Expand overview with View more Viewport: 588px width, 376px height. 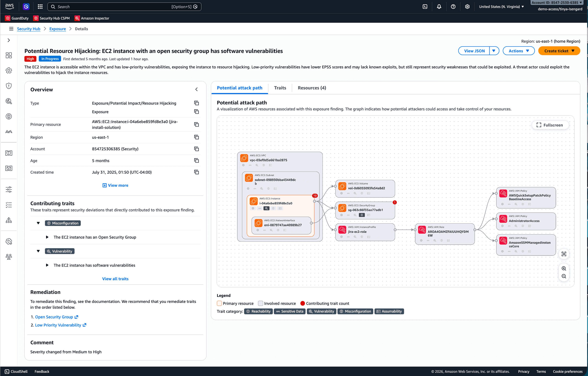click(115, 185)
